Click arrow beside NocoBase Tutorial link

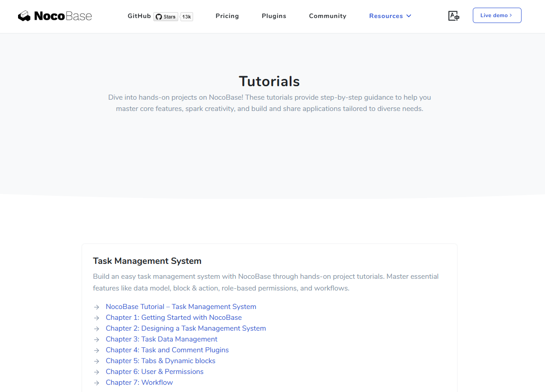click(x=97, y=307)
